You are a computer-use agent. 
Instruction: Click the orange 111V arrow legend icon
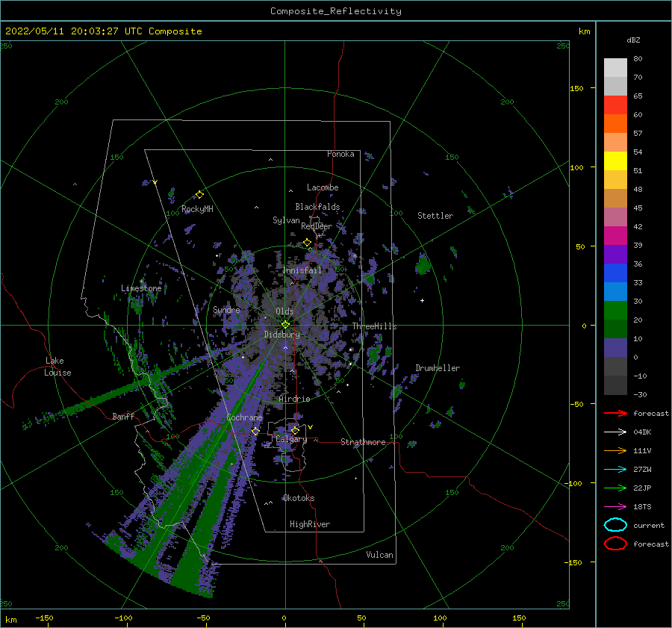(x=615, y=450)
